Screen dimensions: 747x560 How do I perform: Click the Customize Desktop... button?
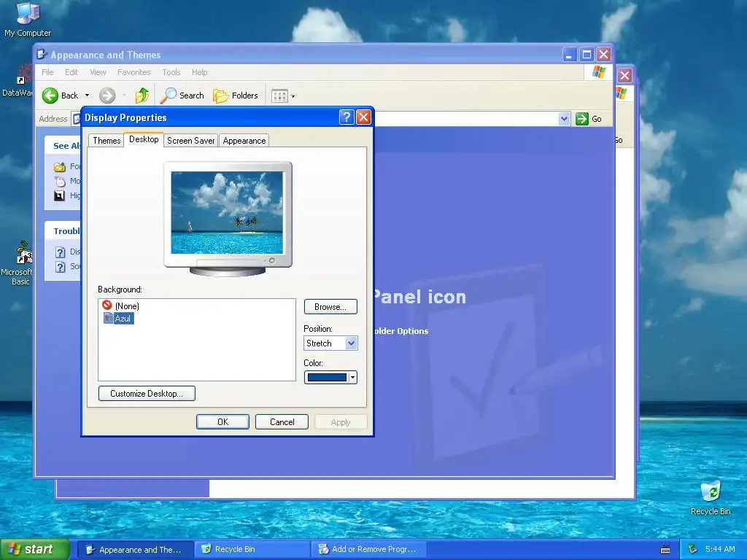pos(147,393)
